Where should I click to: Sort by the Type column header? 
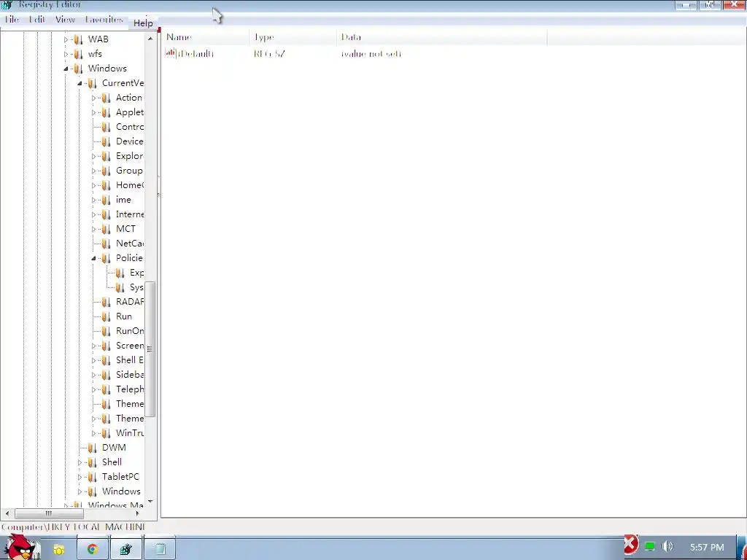293,37
